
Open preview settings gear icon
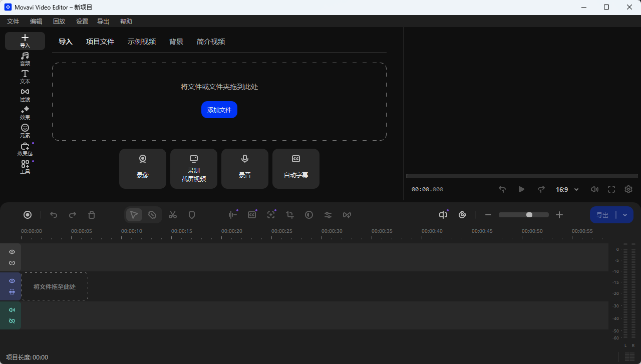pyautogui.click(x=628, y=189)
